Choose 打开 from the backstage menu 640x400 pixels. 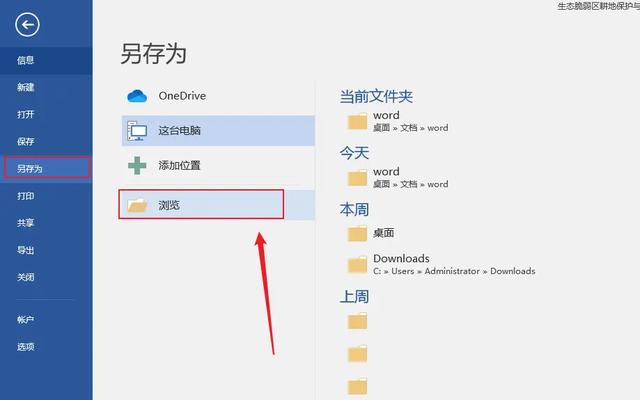tap(25, 114)
